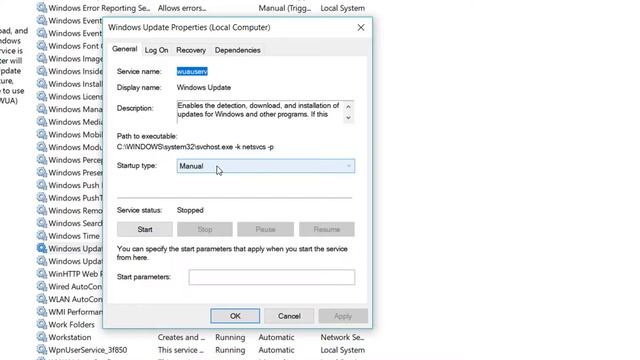The image size is (640, 360).
Task: Click the description box scroll up arrow
Action: (348, 107)
